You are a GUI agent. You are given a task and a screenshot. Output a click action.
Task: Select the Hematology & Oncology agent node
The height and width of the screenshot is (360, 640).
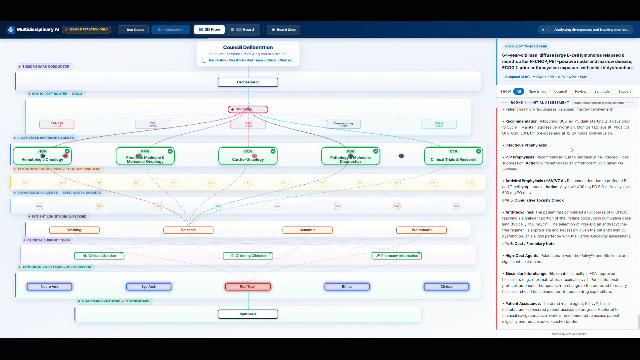coord(42,156)
